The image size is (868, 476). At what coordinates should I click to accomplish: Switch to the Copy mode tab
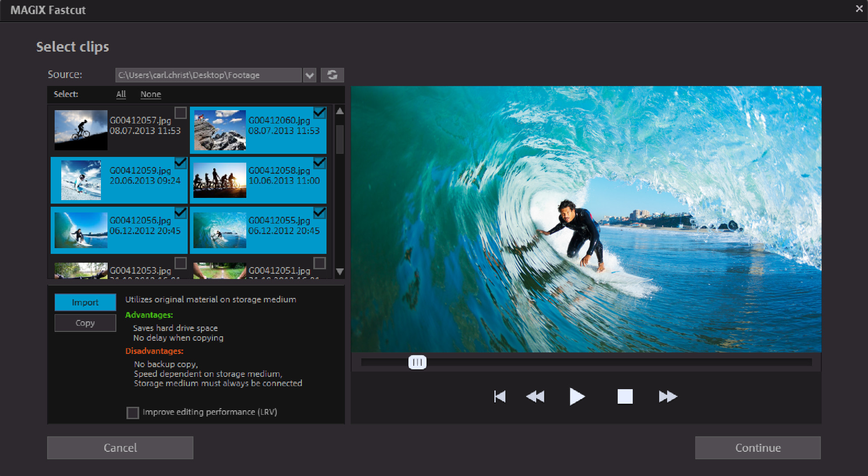click(x=85, y=323)
